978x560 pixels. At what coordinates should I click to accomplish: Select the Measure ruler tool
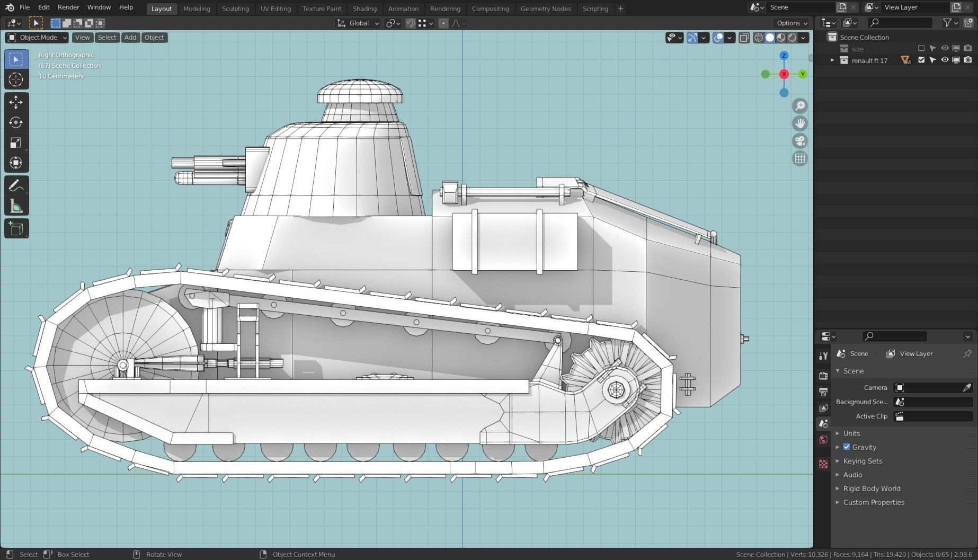click(16, 207)
